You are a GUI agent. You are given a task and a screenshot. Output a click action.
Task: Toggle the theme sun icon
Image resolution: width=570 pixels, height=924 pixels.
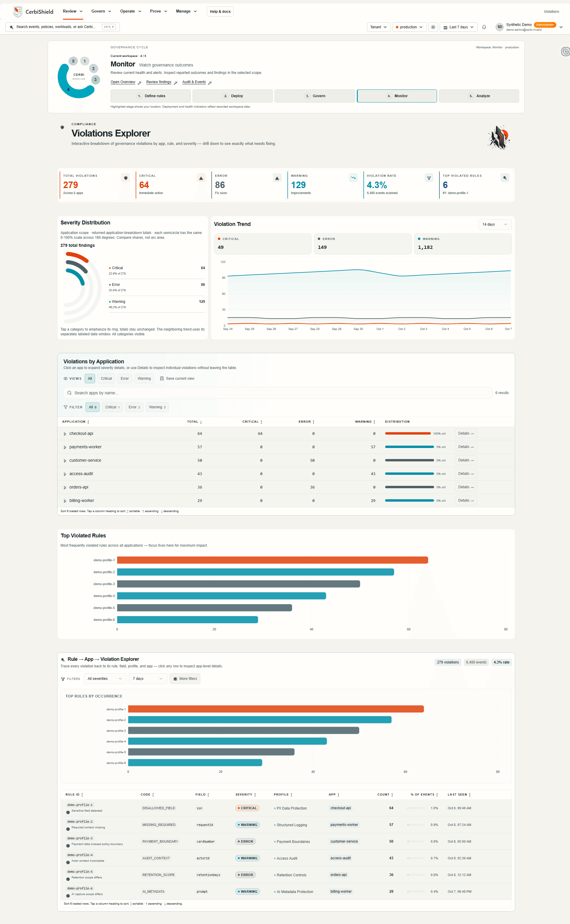pos(433,27)
